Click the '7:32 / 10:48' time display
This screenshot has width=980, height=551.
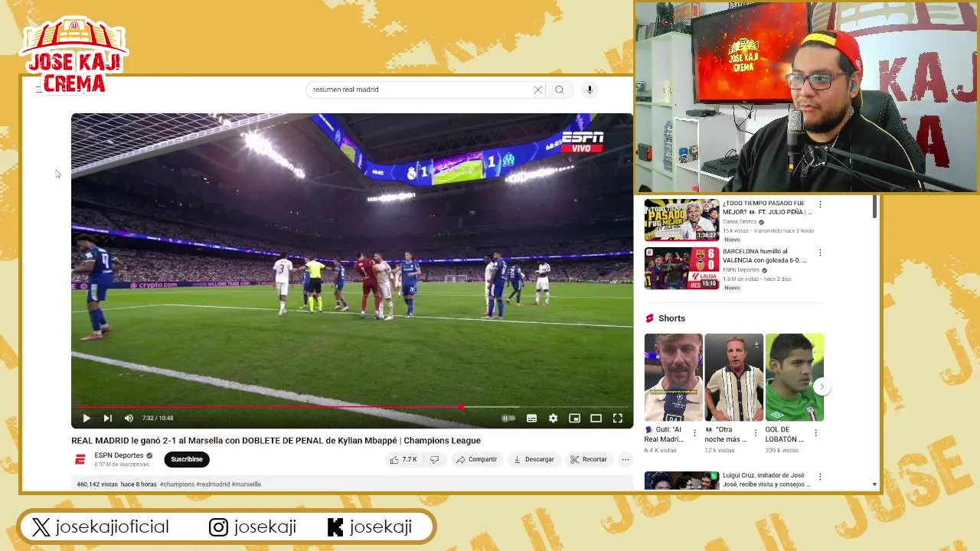[x=158, y=418]
